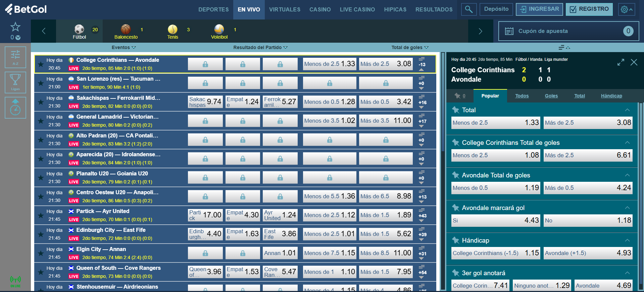Open the DEPORTES menu

(213, 9)
